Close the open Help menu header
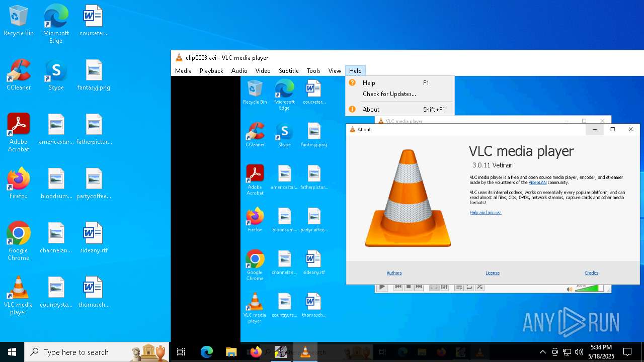 [355, 71]
